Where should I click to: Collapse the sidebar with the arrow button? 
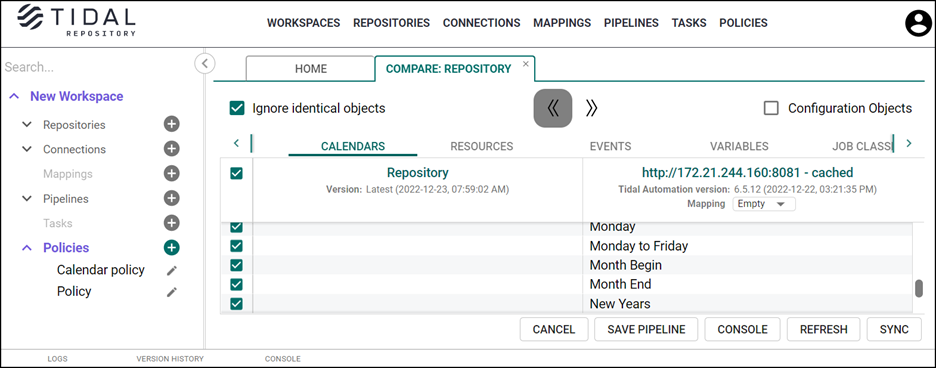click(205, 63)
